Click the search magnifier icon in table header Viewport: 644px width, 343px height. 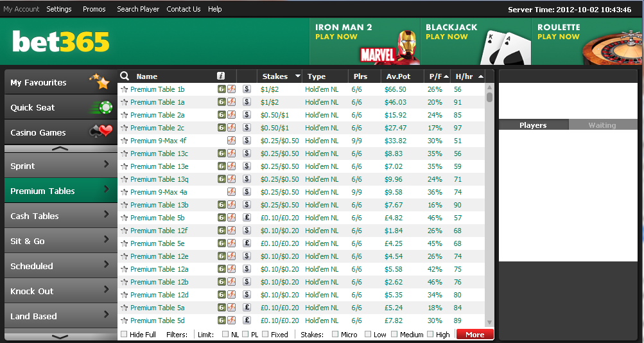coord(125,76)
